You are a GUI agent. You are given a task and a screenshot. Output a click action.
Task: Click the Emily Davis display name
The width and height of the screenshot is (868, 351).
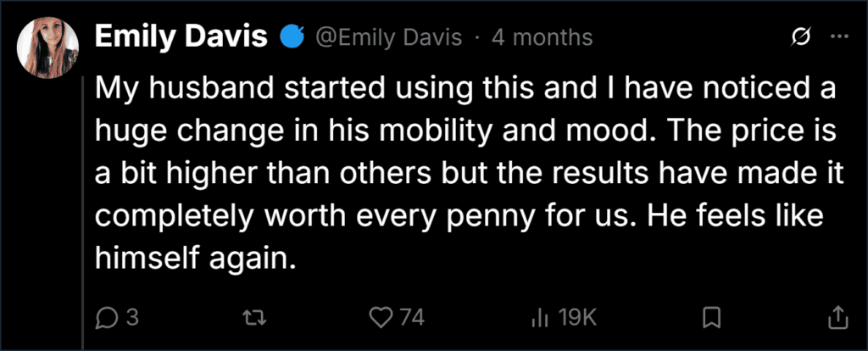tap(181, 37)
